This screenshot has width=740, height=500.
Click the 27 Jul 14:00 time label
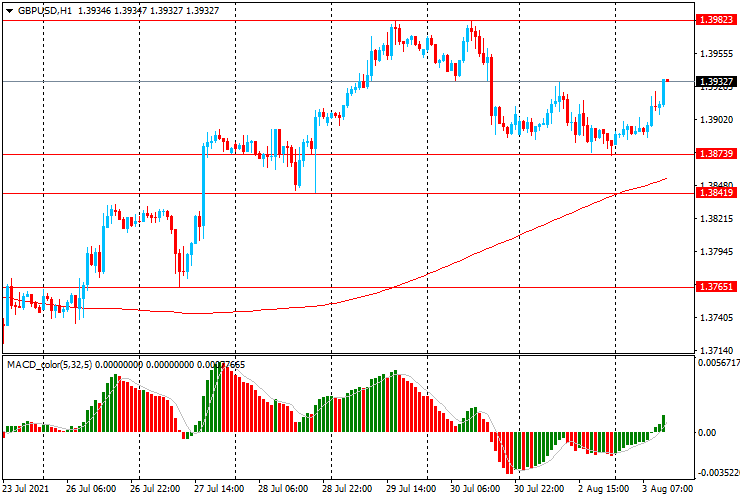[x=219, y=488]
